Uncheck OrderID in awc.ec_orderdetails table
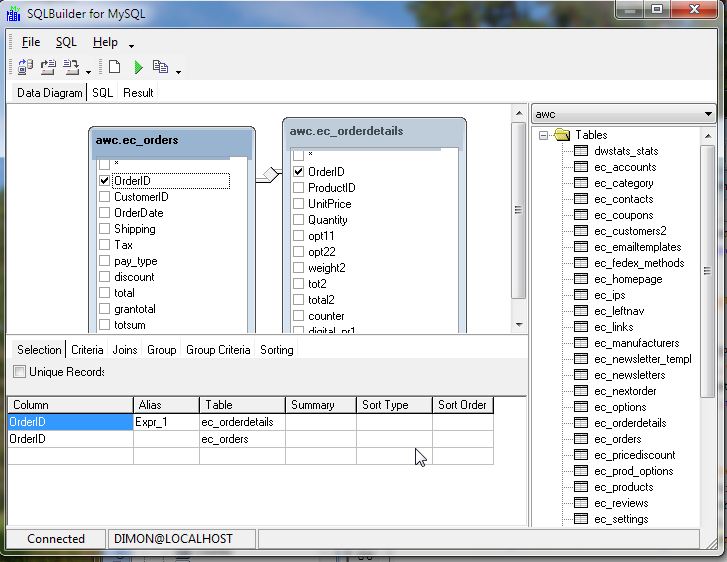 299,172
